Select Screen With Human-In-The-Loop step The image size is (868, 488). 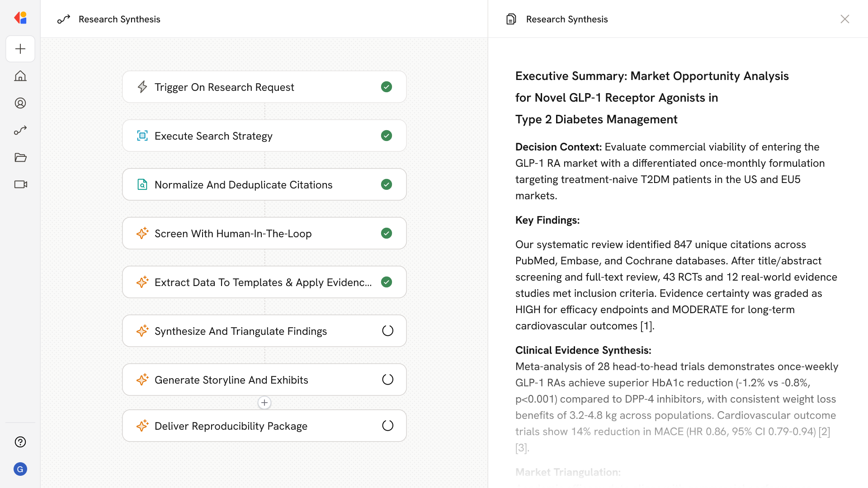point(233,233)
